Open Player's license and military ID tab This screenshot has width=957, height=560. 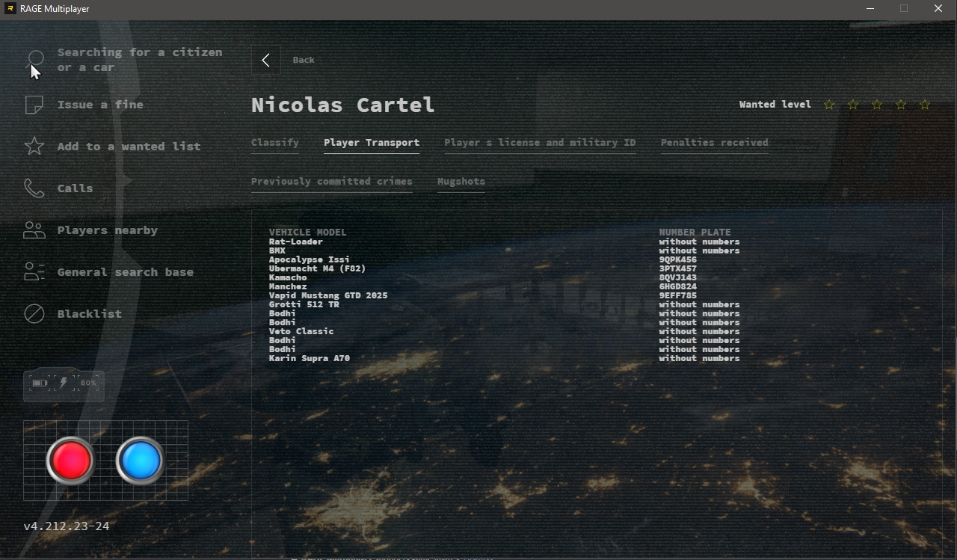click(540, 143)
